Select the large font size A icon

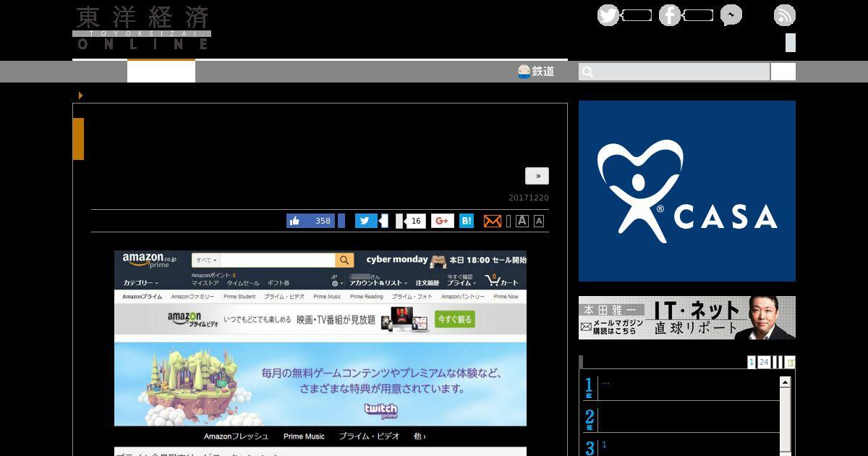pyautogui.click(x=522, y=221)
